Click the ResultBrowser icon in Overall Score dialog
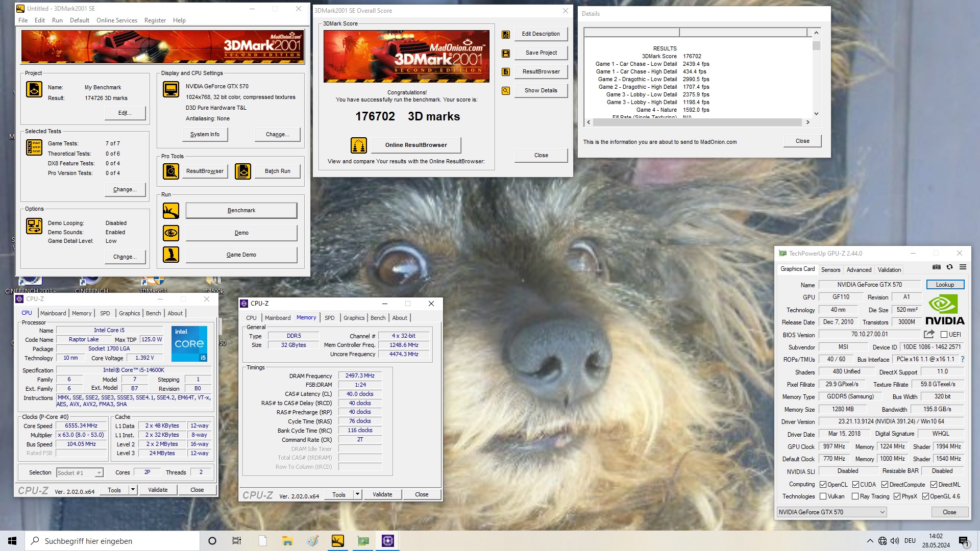Image resolution: width=980 pixels, height=551 pixels. click(x=506, y=72)
